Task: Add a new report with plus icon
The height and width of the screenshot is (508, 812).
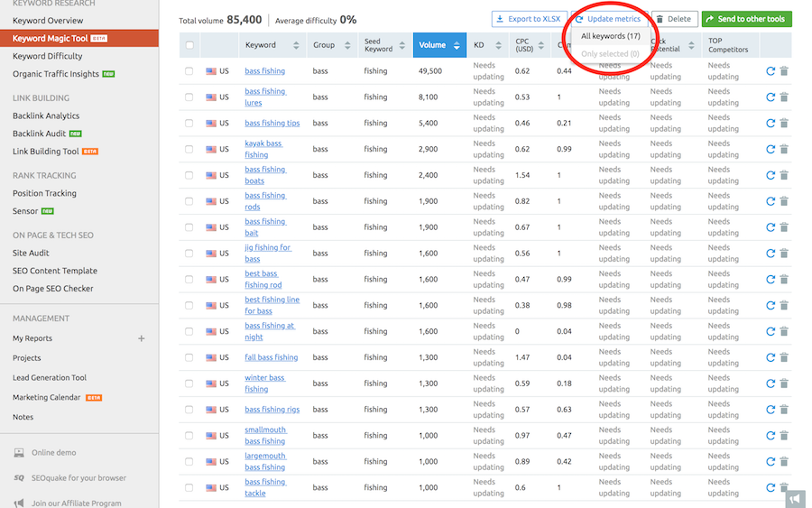Action: [141, 338]
